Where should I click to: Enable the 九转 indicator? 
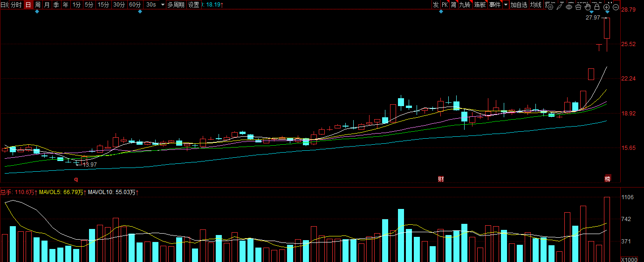click(x=465, y=5)
